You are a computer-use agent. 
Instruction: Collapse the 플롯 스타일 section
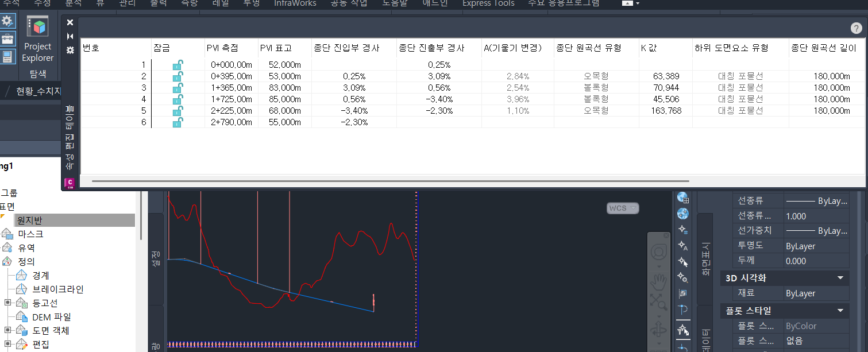(x=840, y=311)
